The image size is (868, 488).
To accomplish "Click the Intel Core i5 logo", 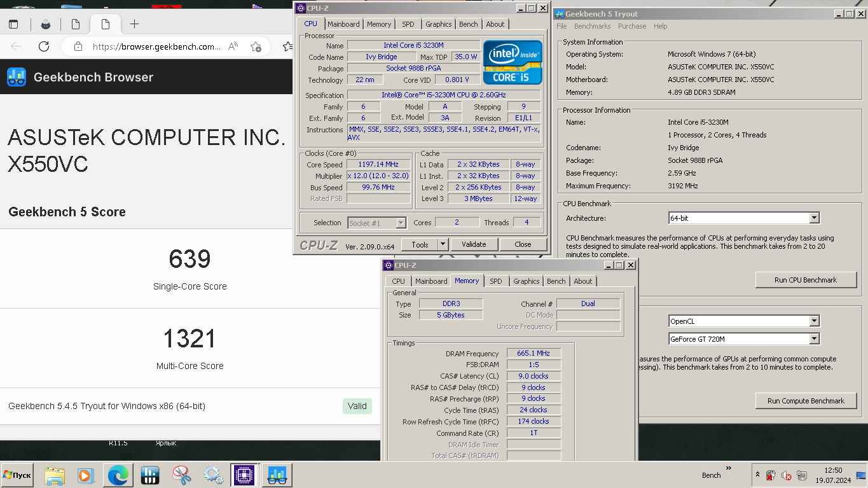I will pyautogui.click(x=513, y=62).
